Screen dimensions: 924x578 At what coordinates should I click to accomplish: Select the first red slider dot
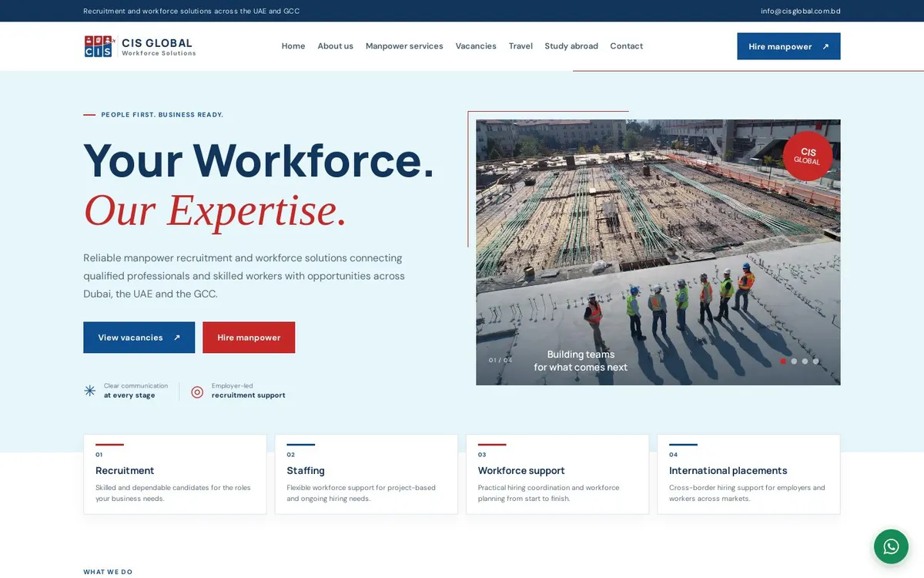[783, 361]
